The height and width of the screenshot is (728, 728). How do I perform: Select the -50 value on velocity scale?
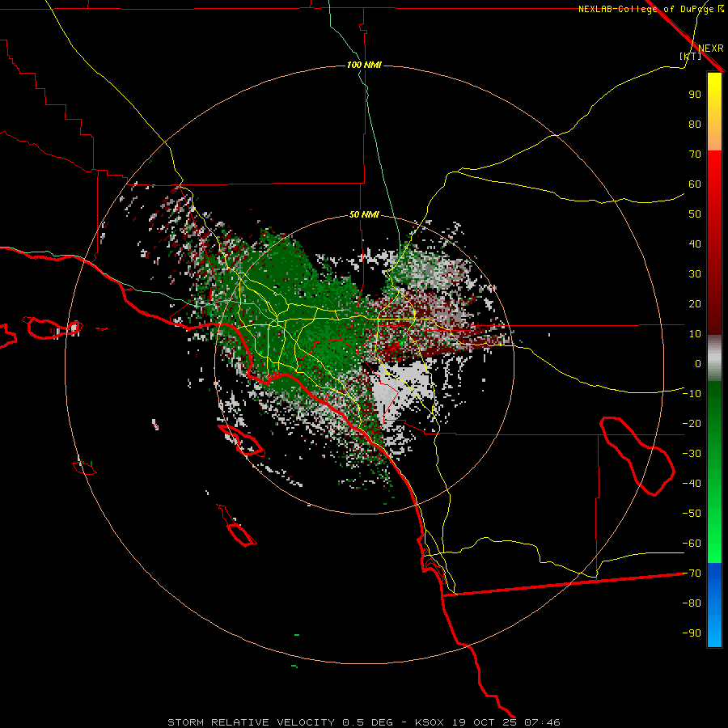tap(692, 514)
